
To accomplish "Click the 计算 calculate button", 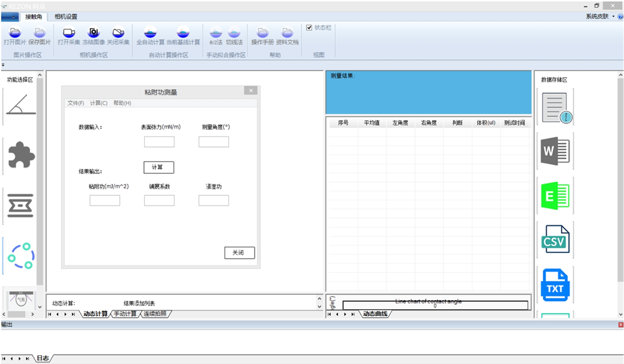I will [x=158, y=167].
